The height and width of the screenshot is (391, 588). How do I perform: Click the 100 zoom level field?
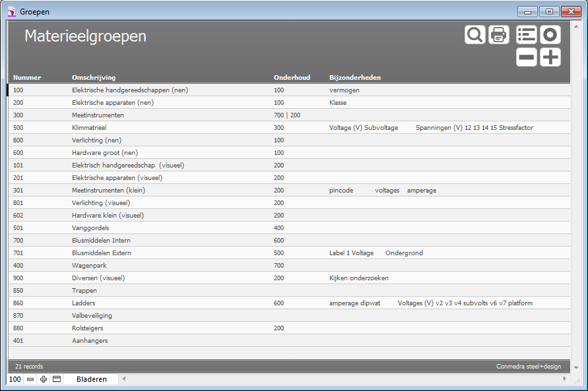pos(15,380)
